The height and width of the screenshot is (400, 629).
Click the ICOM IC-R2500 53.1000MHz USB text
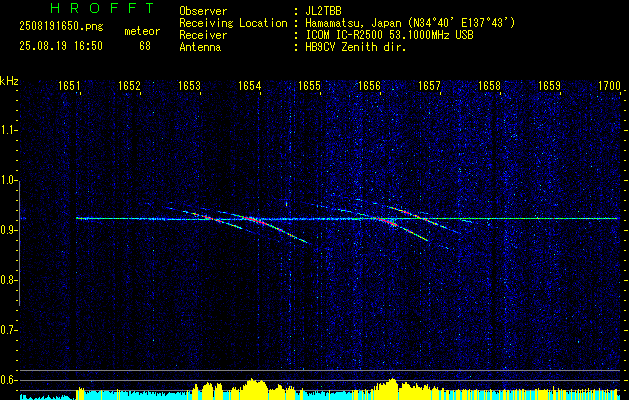(x=389, y=35)
